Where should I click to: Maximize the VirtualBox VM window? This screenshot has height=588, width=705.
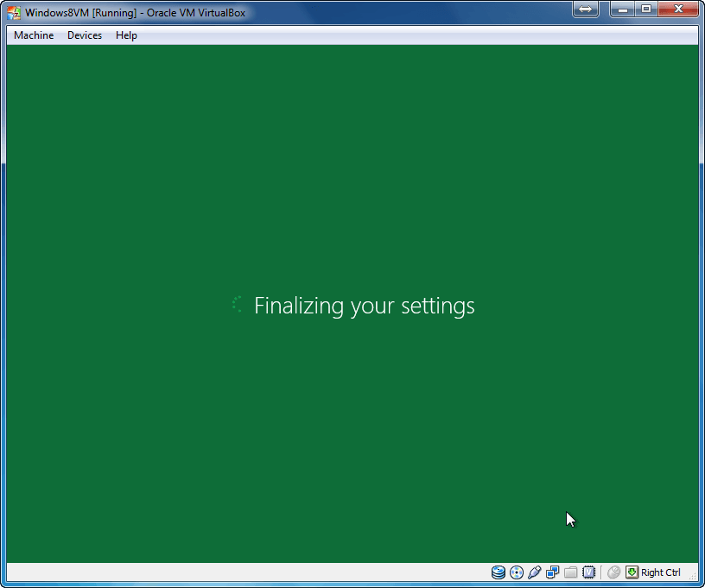click(x=646, y=9)
